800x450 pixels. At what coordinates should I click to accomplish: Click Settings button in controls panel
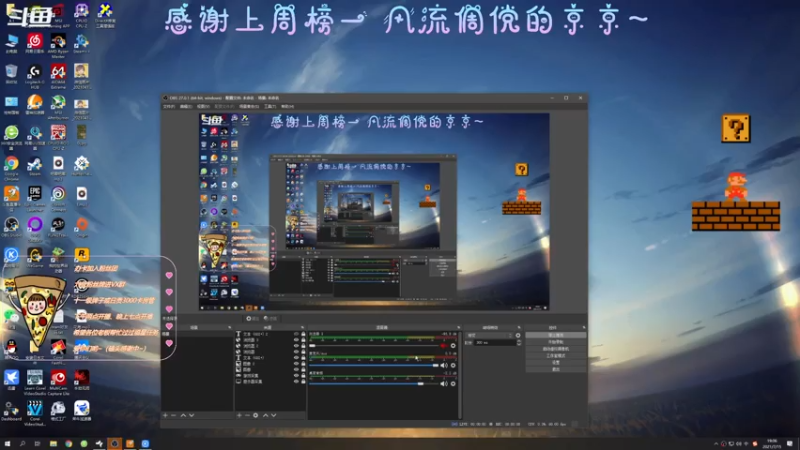click(x=556, y=362)
